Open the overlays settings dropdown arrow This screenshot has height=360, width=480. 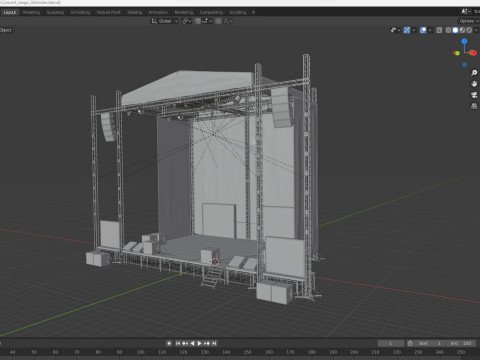point(430,30)
